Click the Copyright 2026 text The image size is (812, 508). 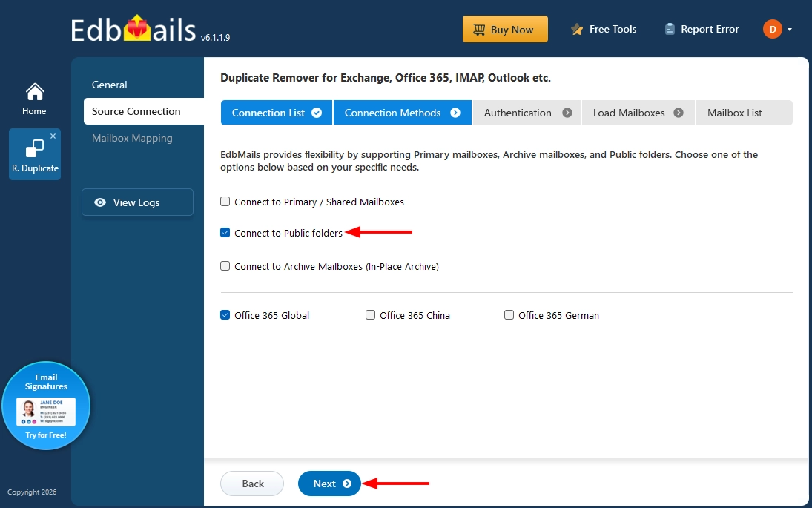(x=32, y=492)
